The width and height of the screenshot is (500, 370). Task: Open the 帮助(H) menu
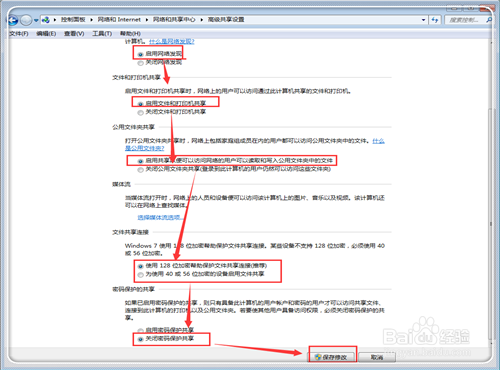pos(130,33)
